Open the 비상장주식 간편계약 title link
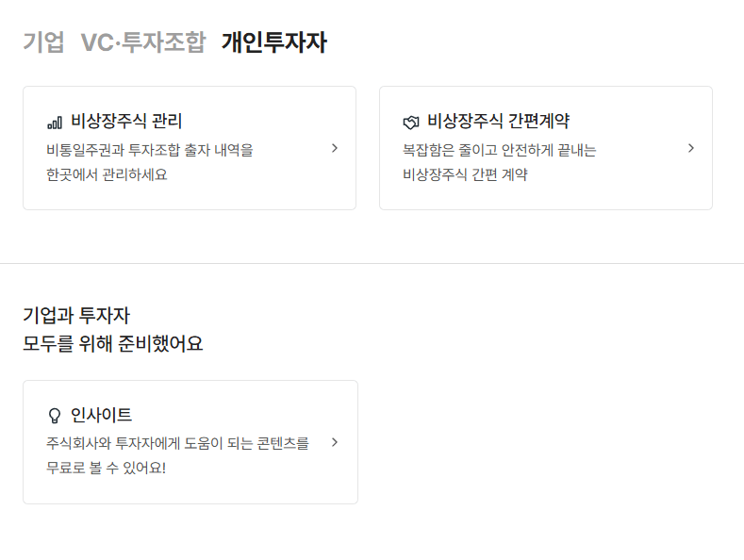Viewport: 744px width, 560px height. (x=498, y=121)
